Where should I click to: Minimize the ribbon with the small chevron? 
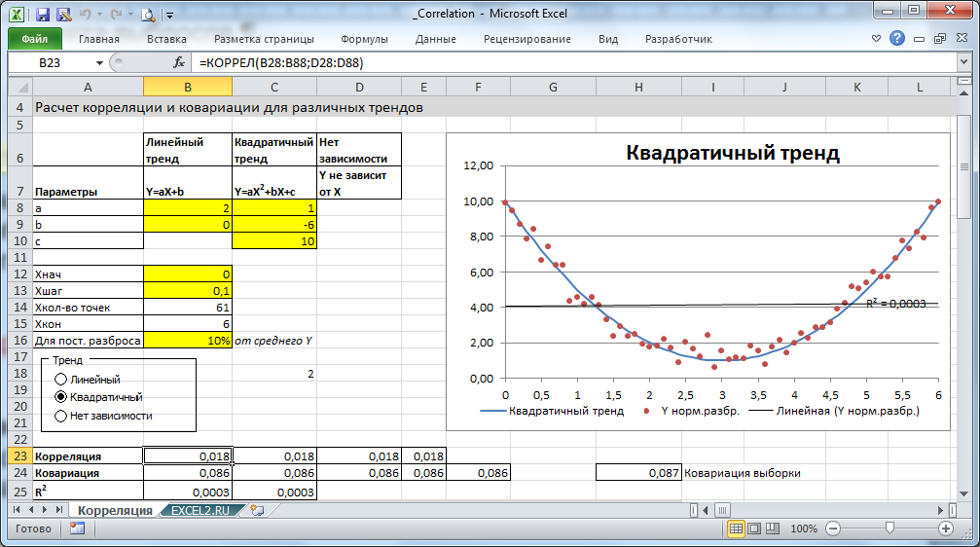(x=876, y=39)
